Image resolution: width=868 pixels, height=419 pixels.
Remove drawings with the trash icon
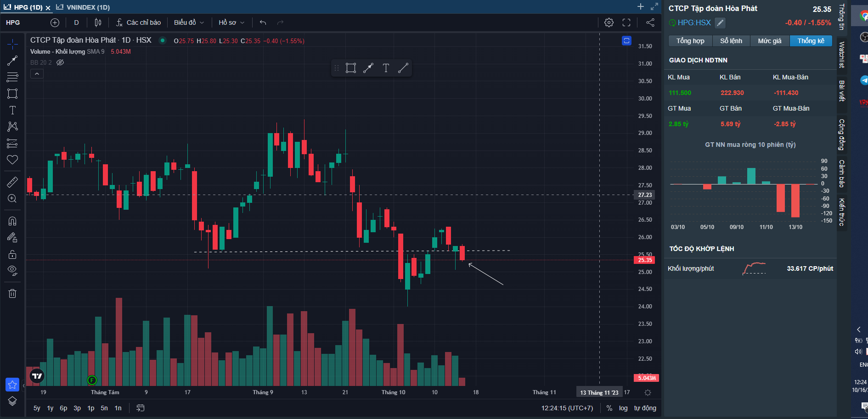pos(12,293)
